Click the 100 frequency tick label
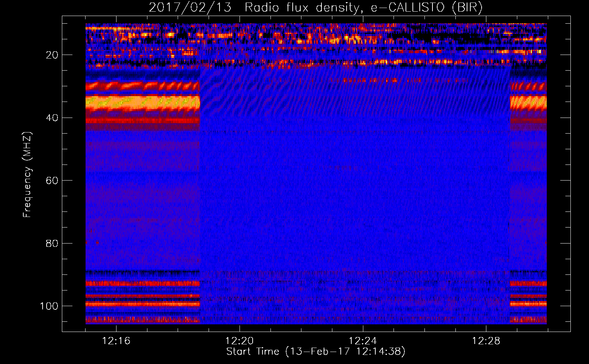Screen dimensions: 589x364 coord(49,306)
